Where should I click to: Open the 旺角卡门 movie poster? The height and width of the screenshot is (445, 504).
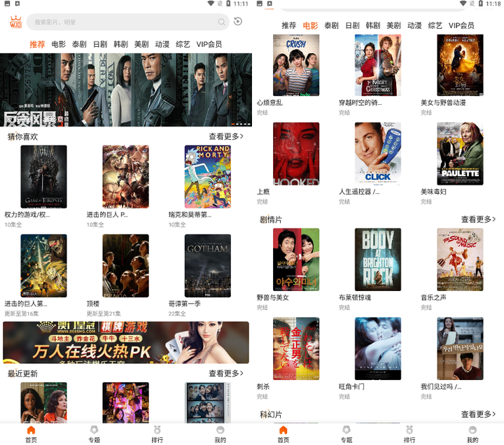[378, 348]
